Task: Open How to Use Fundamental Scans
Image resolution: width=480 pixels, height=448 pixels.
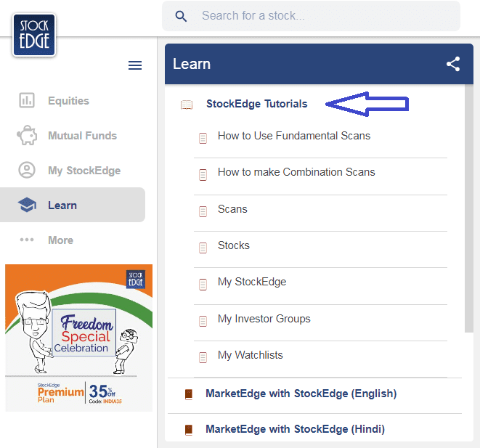Action: click(x=294, y=136)
